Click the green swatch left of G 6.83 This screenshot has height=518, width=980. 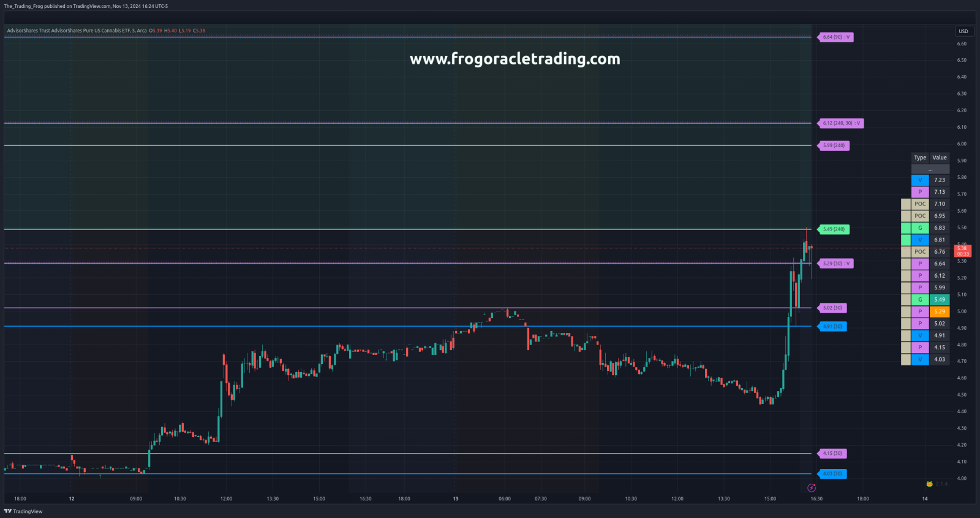pyautogui.click(x=906, y=228)
